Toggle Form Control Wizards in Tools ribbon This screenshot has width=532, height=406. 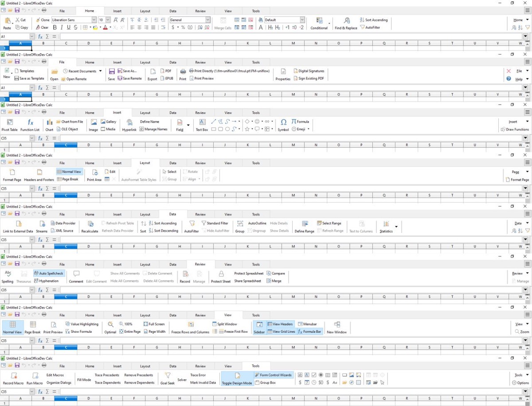point(273,375)
